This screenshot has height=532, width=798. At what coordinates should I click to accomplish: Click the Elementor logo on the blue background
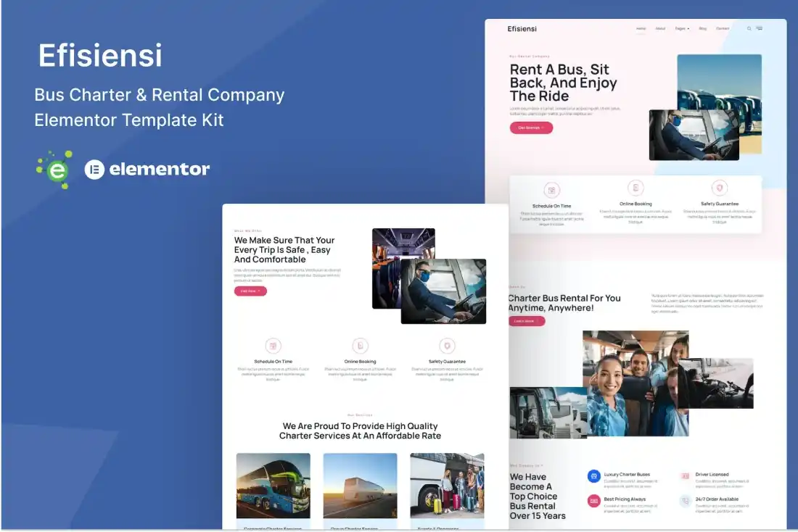[x=147, y=170]
